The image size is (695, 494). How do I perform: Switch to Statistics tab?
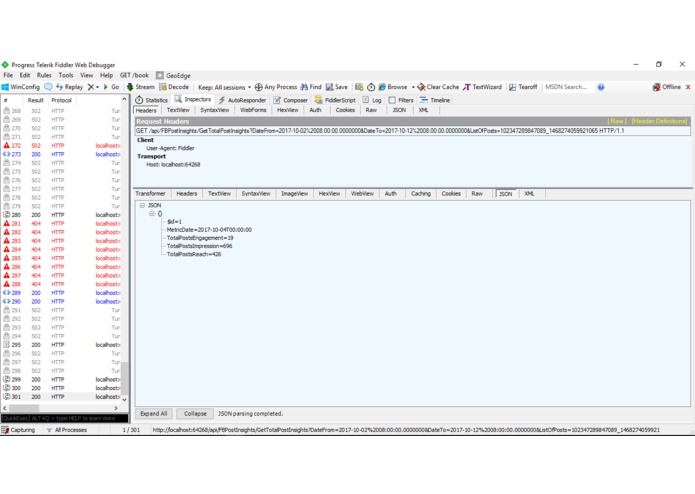pos(152,100)
